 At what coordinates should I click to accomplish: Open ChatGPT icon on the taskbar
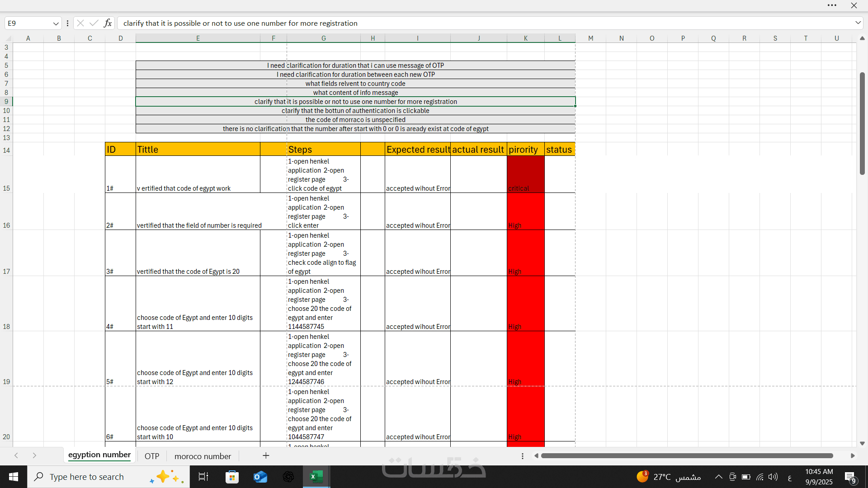tap(288, 477)
